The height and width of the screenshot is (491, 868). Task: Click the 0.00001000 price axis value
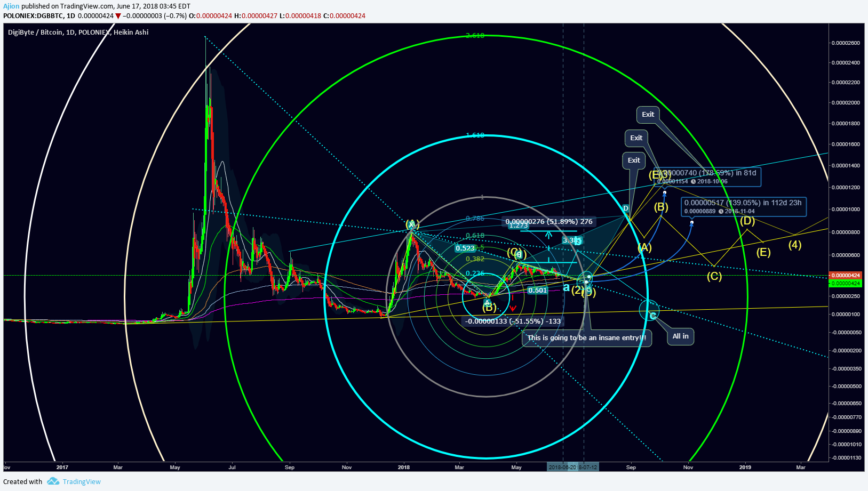[846, 210]
